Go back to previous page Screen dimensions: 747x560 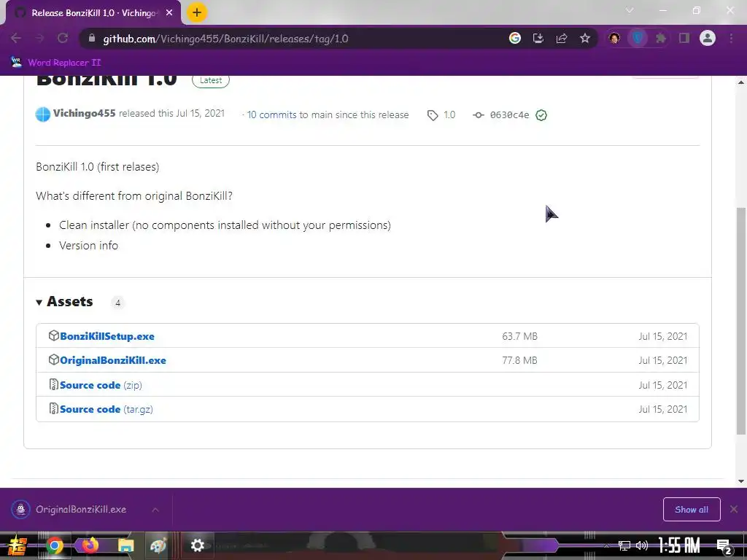16,38
